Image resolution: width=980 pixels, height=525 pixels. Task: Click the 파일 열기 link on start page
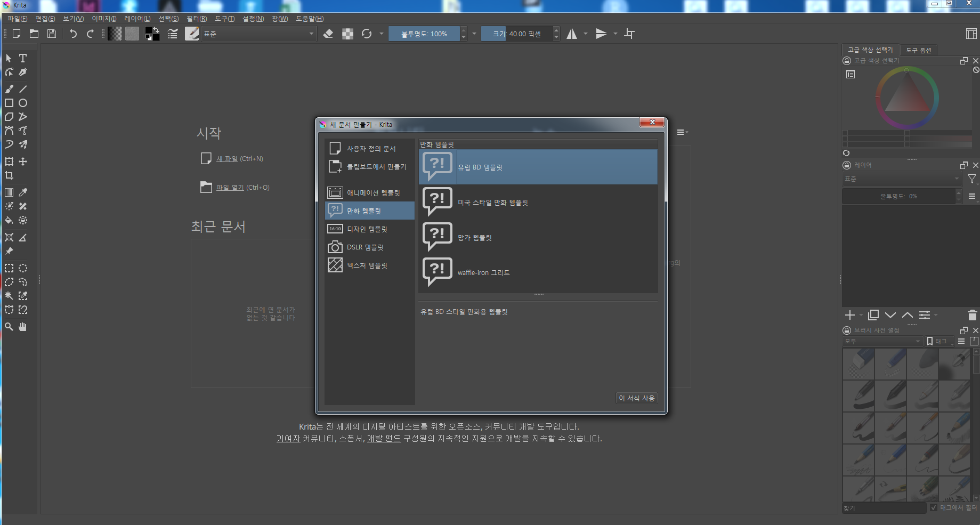(230, 187)
